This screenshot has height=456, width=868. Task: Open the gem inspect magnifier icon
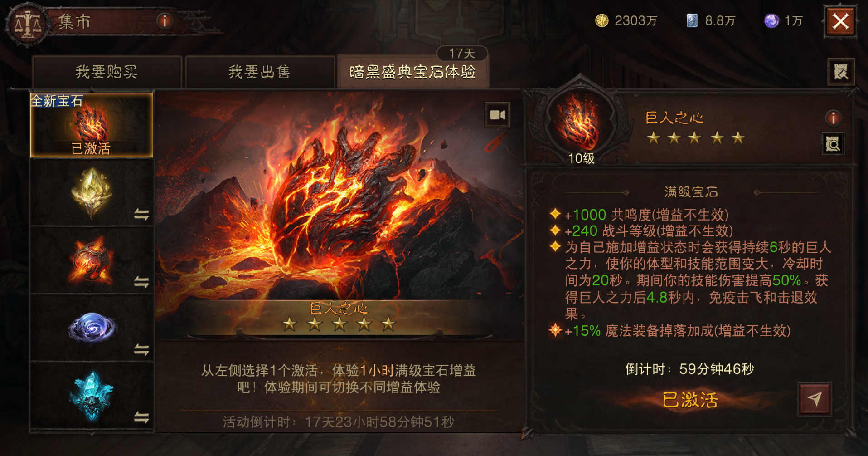pos(833,144)
